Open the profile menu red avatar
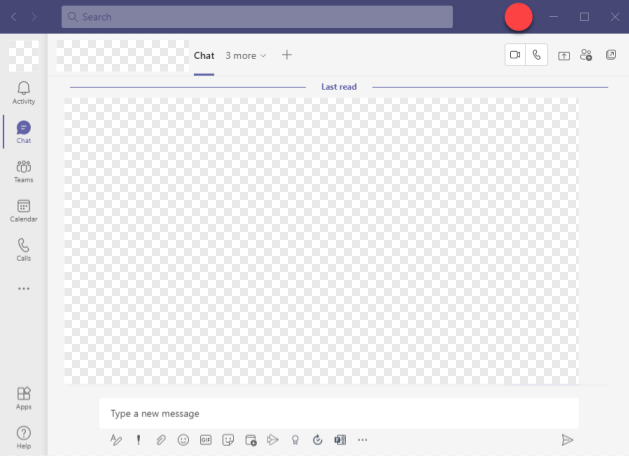The width and height of the screenshot is (629, 456). point(518,17)
